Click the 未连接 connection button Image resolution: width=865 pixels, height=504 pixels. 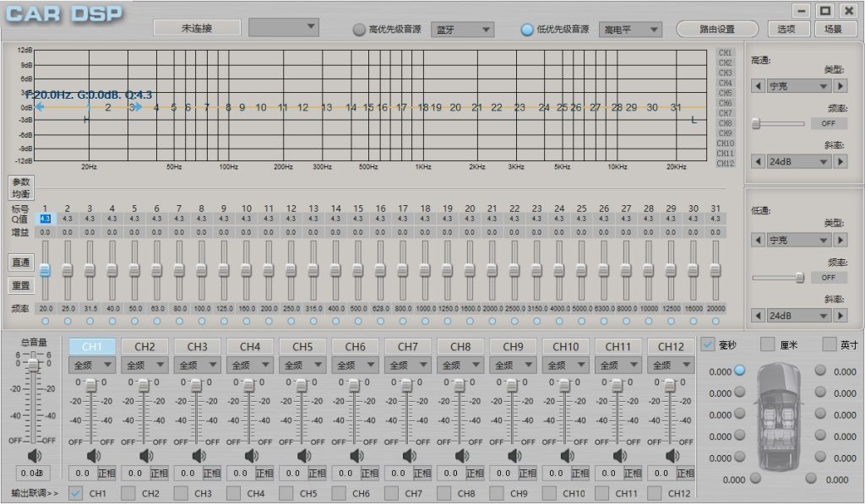pos(197,28)
